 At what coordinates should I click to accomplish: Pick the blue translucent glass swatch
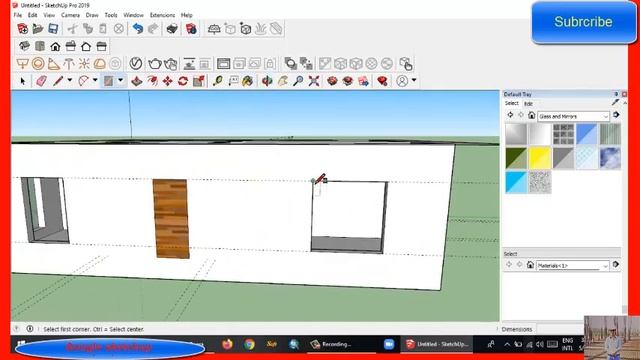(587, 134)
